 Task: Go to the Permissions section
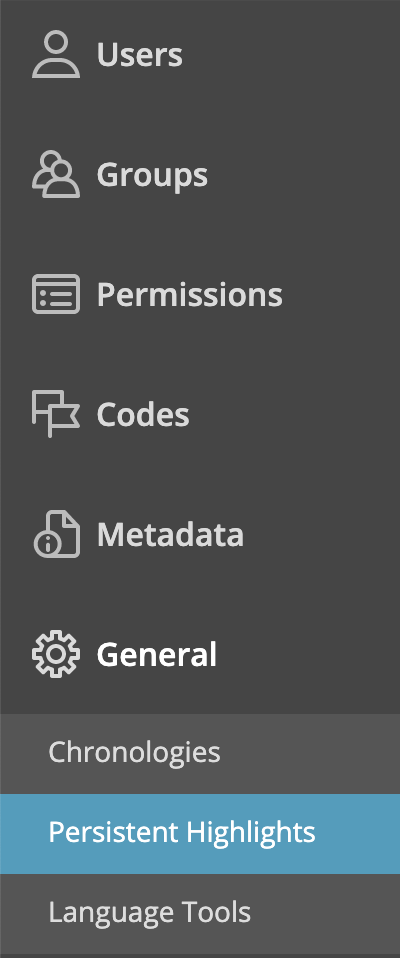coord(200,294)
